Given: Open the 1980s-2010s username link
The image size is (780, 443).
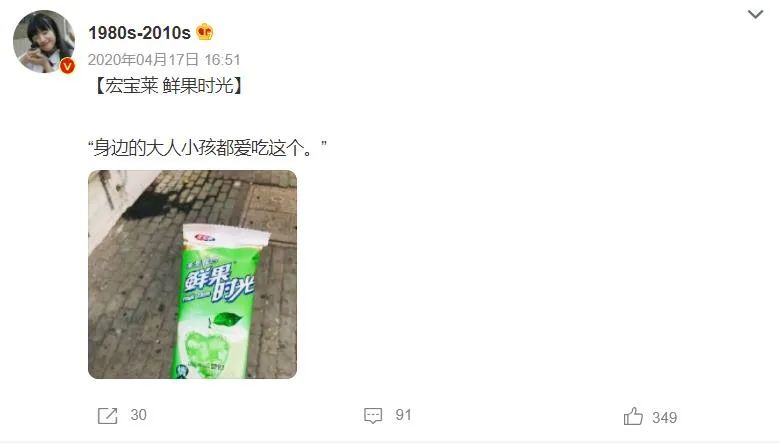Looking at the screenshot, I should point(139,33).
